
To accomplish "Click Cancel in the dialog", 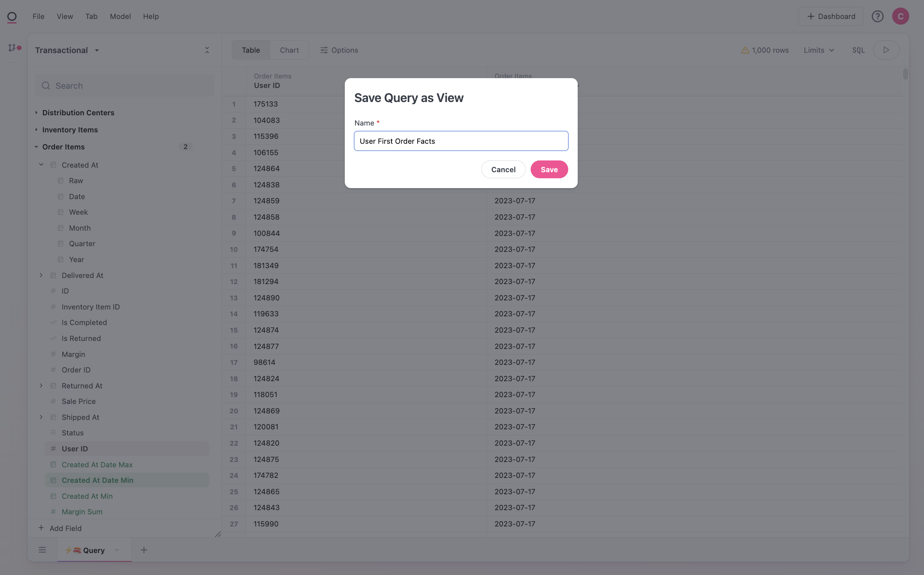I will [x=503, y=170].
